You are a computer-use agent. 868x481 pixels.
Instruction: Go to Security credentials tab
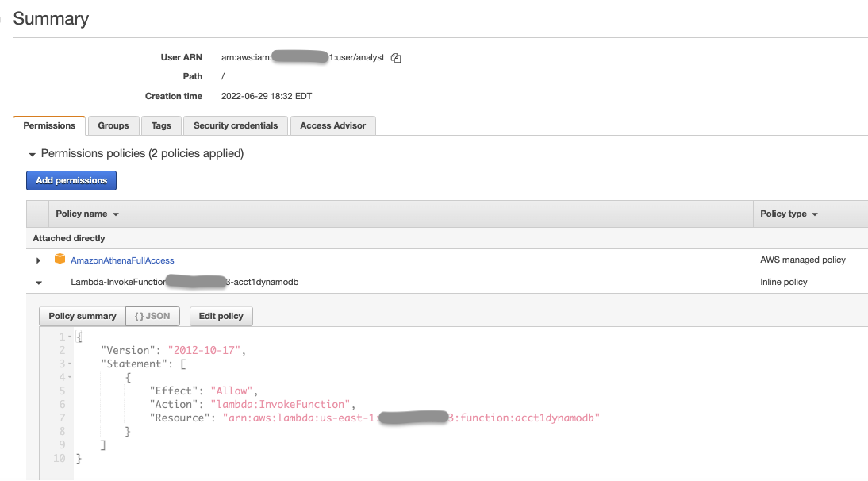236,125
